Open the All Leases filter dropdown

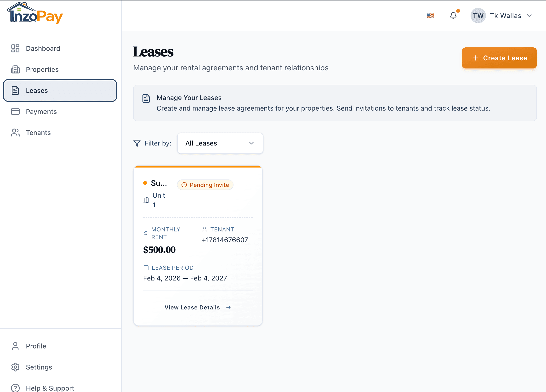pos(220,143)
